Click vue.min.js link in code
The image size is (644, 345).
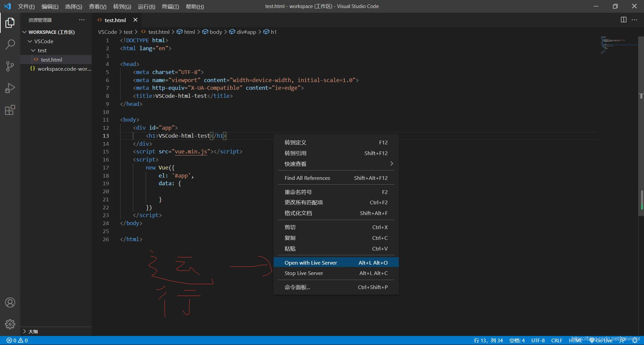191,151
